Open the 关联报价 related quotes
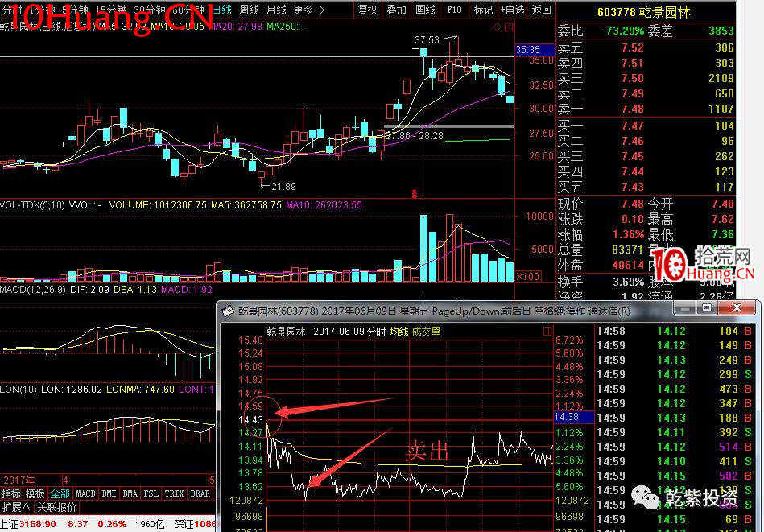 [x=56, y=507]
